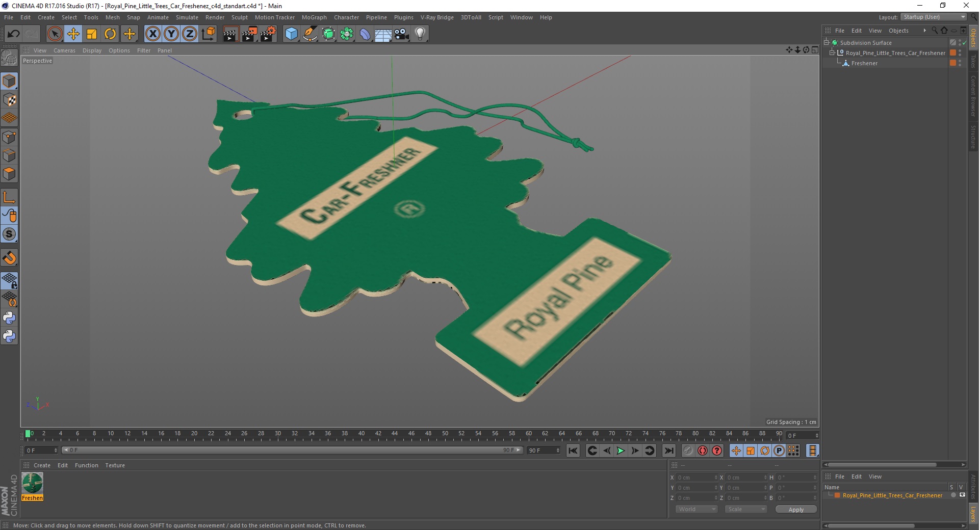Open the World coordinate dropdown
980x530 pixels.
pyautogui.click(x=697, y=509)
